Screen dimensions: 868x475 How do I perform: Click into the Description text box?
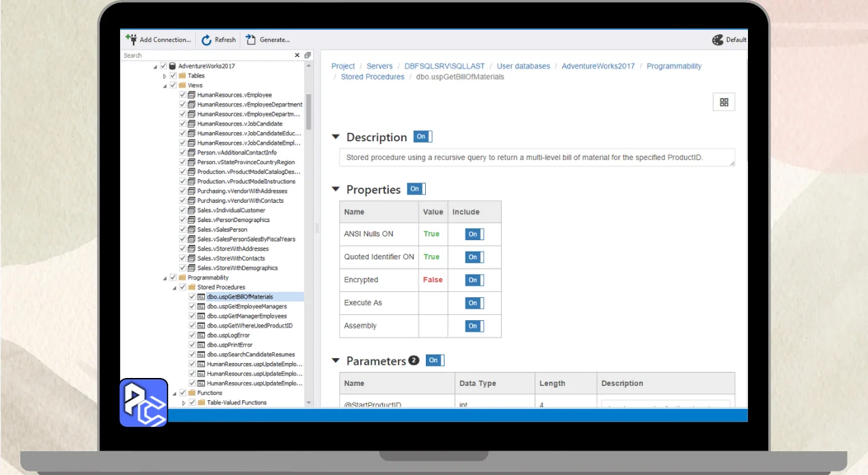coord(537,157)
